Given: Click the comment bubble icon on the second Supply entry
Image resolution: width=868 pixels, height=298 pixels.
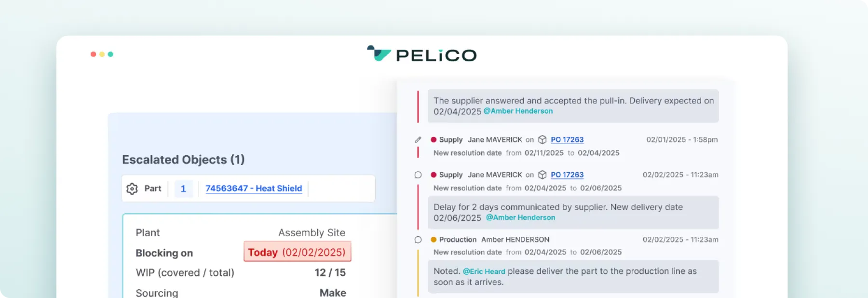Looking at the screenshot, I should point(418,175).
